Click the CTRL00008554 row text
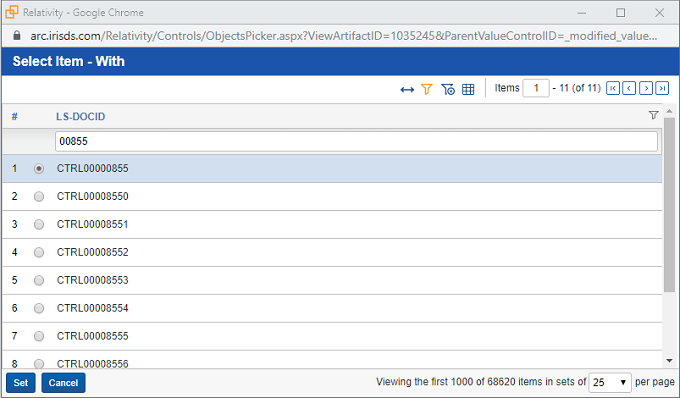This screenshot has height=398, width=680. [x=92, y=308]
